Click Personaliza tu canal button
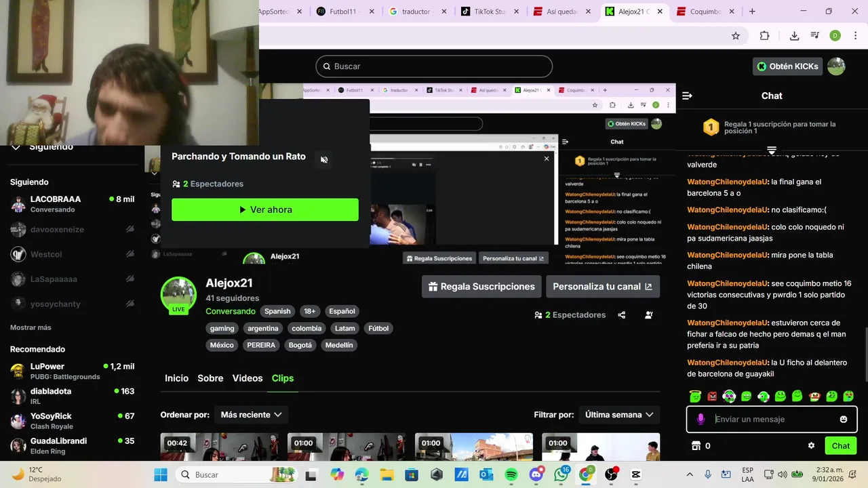Screen dimensions: 868x488 click(603, 287)
